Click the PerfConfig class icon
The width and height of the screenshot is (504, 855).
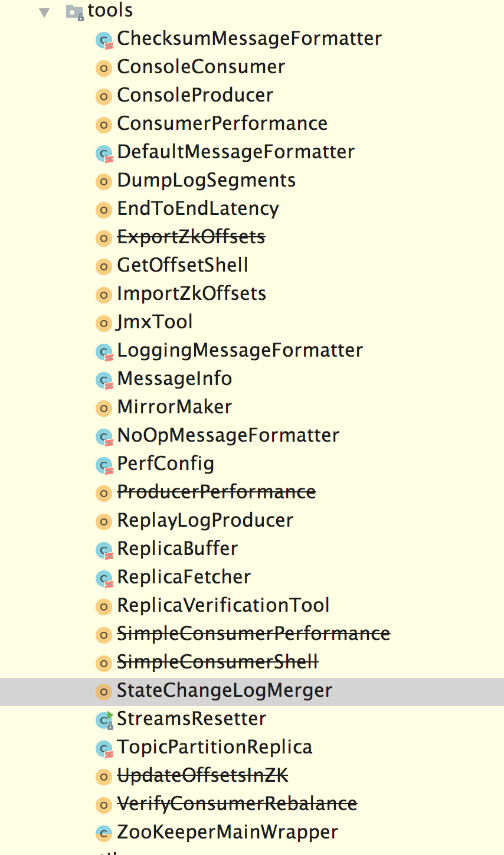pyautogui.click(x=104, y=465)
